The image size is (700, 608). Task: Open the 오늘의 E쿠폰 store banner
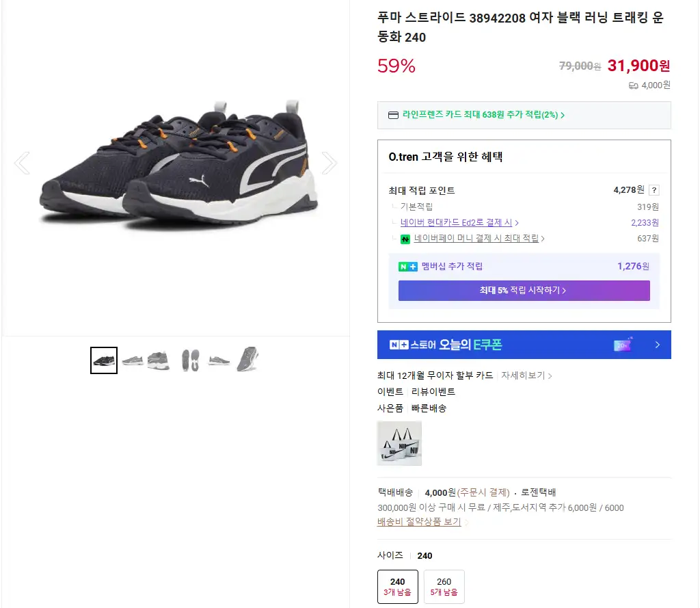coord(524,345)
